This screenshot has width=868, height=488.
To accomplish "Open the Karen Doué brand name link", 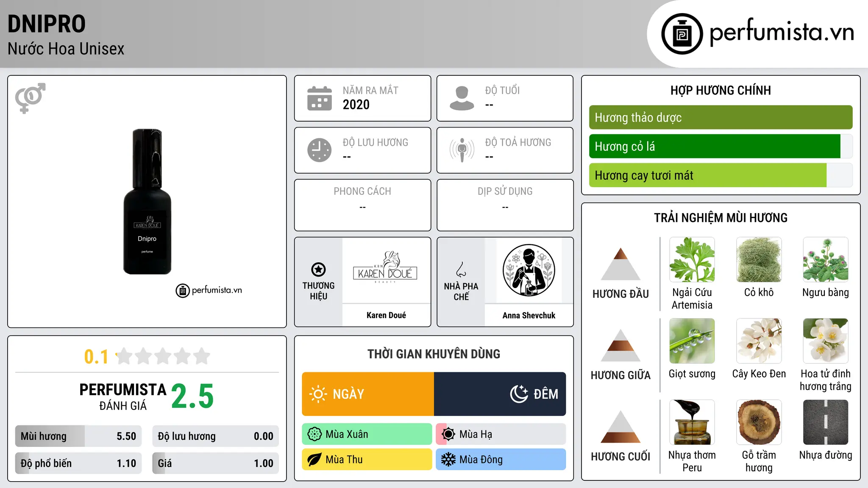I will click(386, 315).
